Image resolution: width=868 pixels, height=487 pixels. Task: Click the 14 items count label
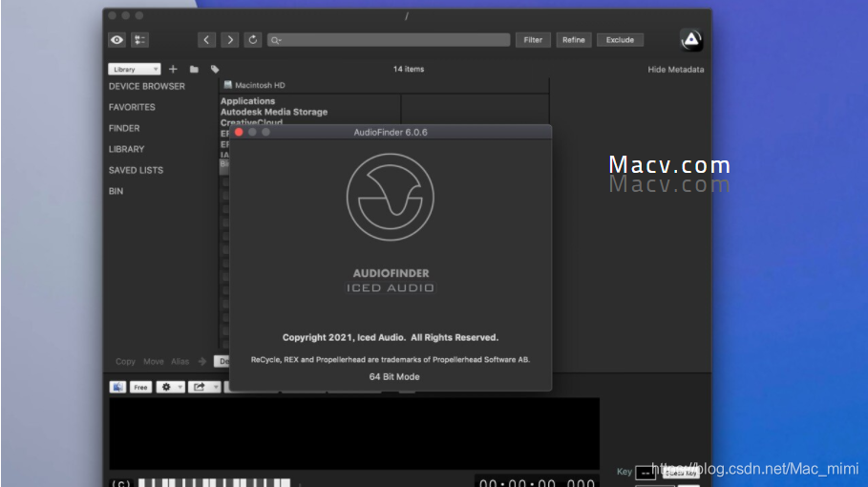point(409,69)
